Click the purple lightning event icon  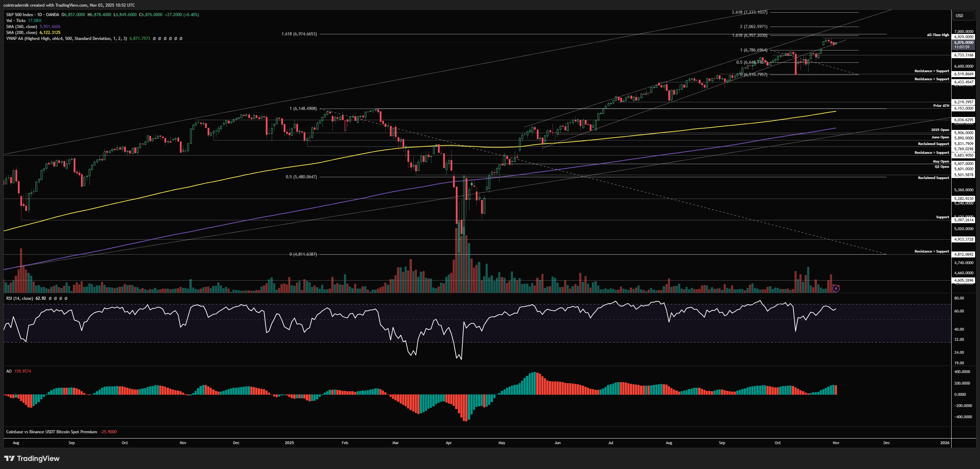[836, 289]
